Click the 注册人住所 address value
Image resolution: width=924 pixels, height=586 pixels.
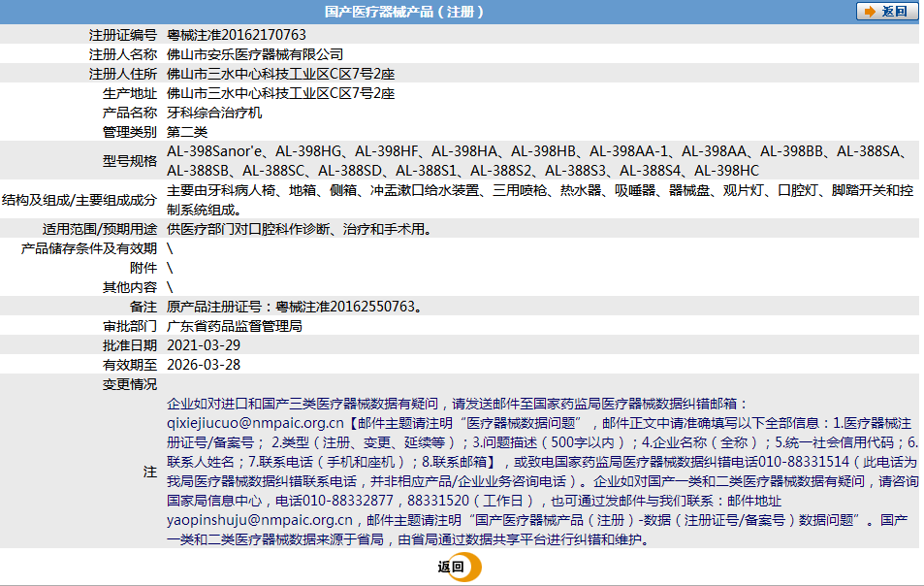[x=280, y=74]
